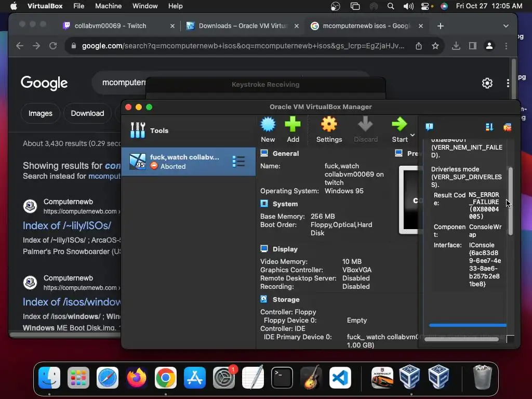Click the sort notifications icon
This screenshot has height=399, width=532.
coord(489,127)
